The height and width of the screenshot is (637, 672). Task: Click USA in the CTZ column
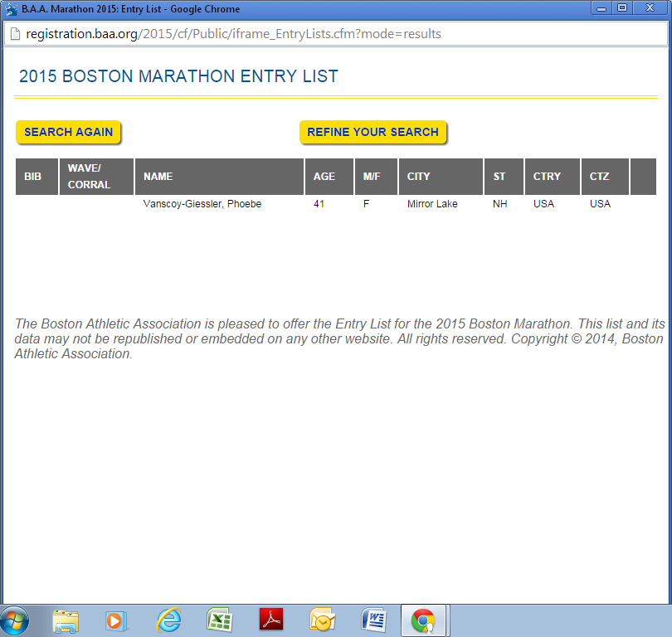[x=600, y=204]
